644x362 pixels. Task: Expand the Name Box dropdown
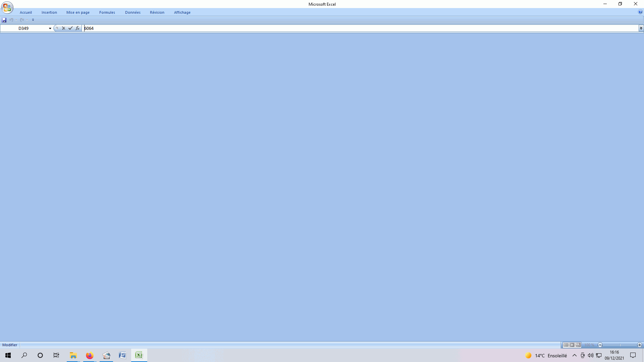(50, 28)
